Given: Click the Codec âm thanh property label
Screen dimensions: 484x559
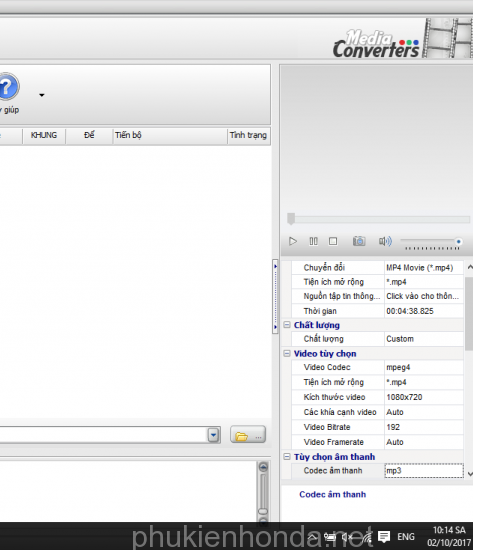Looking at the screenshot, I should [x=333, y=471].
